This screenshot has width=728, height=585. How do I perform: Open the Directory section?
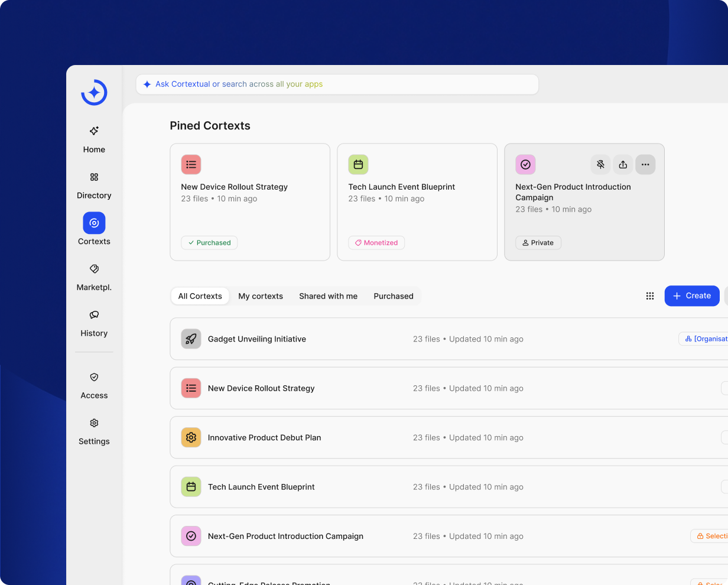(94, 186)
